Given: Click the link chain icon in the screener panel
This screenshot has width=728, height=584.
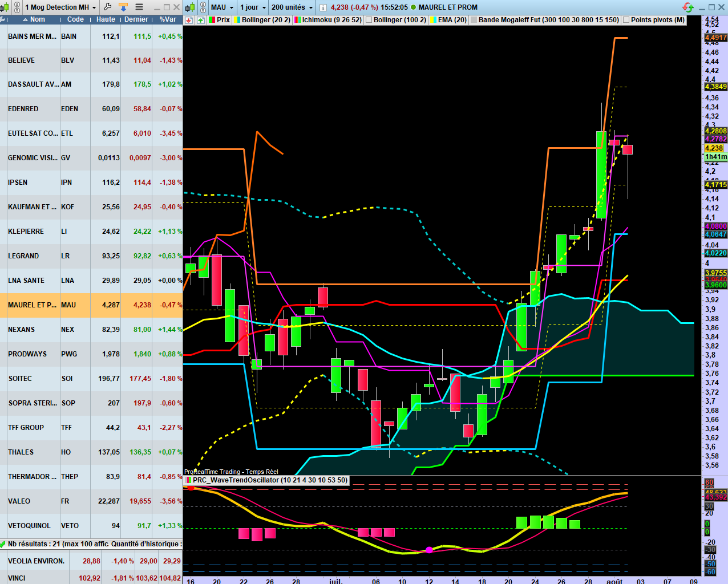Looking at the screenshot, I should pos(17,7).
